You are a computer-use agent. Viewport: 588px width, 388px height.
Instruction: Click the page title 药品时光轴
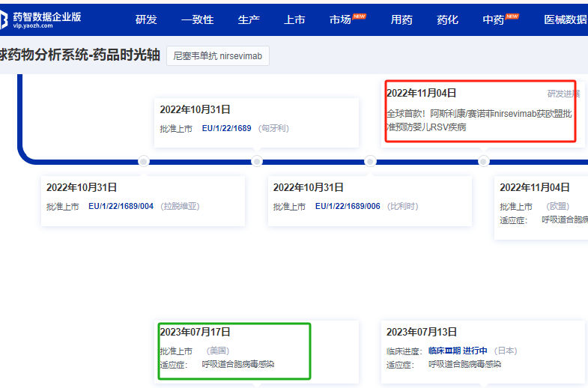pos(127,55)
